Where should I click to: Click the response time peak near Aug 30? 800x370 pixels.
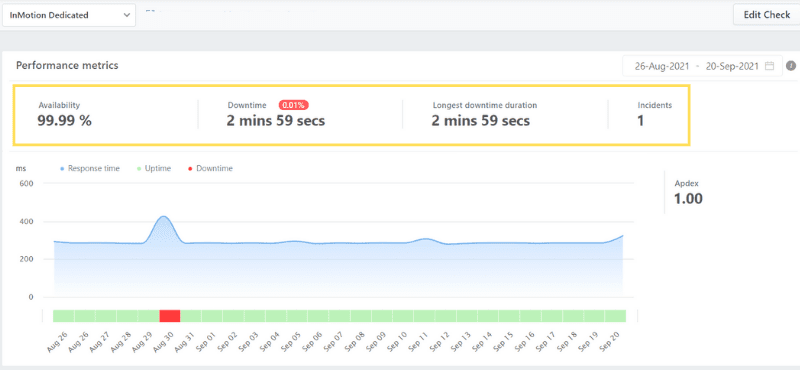tap(163, 216)
